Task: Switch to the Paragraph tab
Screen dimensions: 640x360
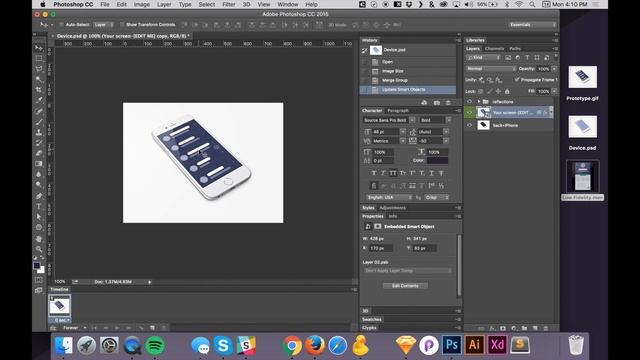Action: [398, 111]
